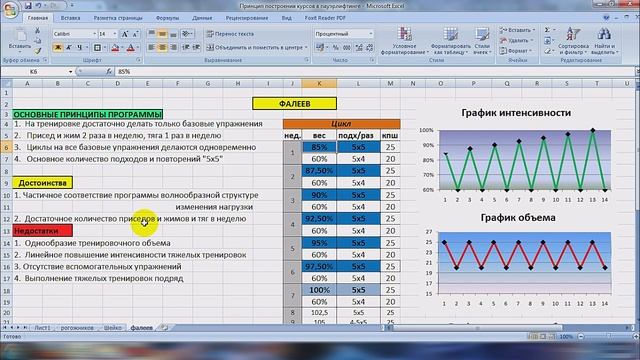Click the Sigma AutoSum icon

(547, 30)
